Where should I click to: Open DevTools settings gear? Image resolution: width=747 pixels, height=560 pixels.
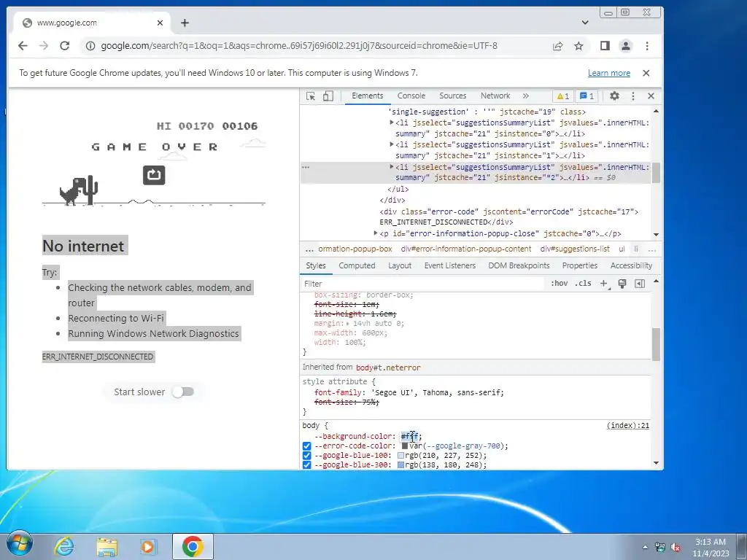click(x=614, y=96)
